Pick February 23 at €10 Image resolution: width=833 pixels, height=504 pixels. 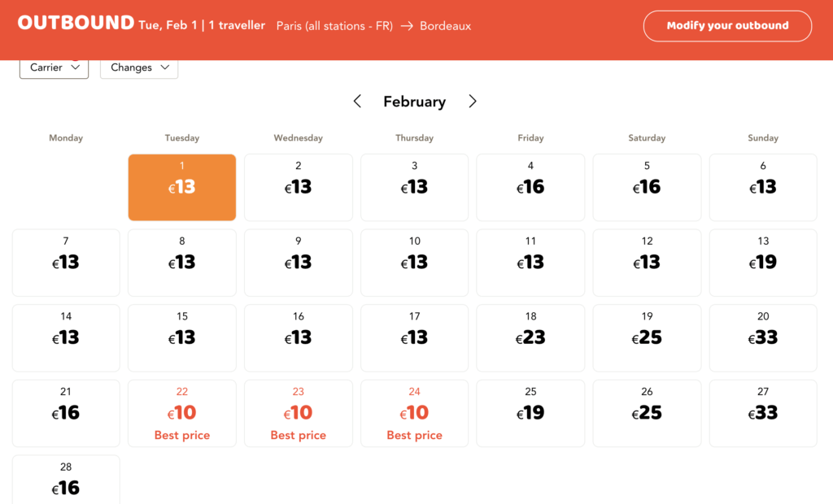click(x=299, y=413)
